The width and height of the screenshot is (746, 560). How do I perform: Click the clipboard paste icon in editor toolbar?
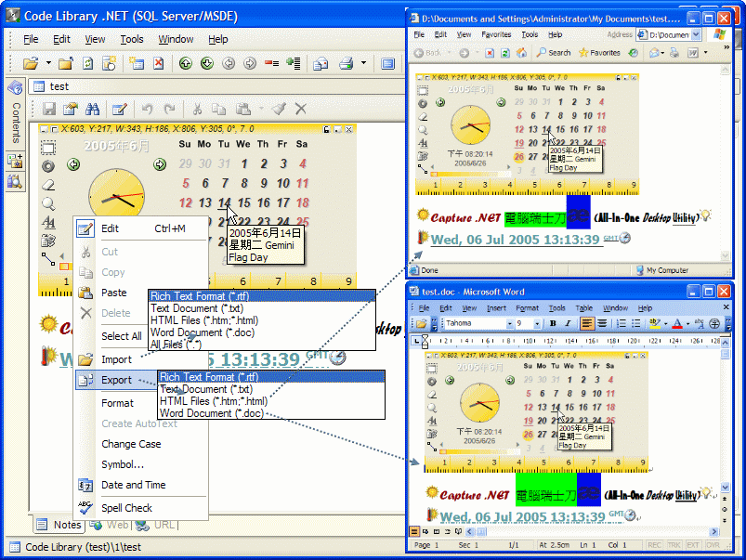click(x=243, y=109)
